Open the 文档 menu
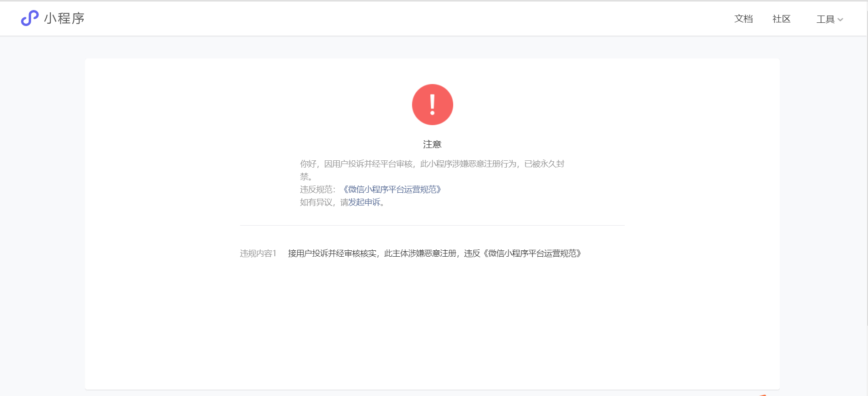 [744, 19]
